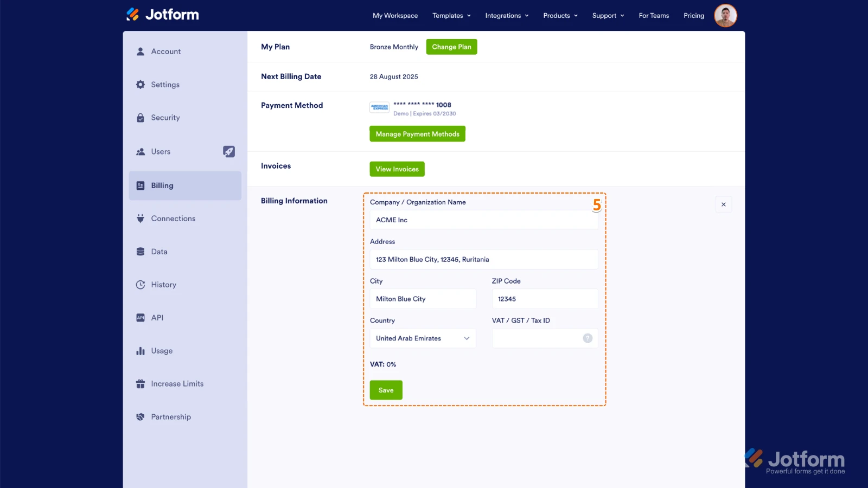Click the VAT/GST Tax ID help icon

click(x=588, y=338)
